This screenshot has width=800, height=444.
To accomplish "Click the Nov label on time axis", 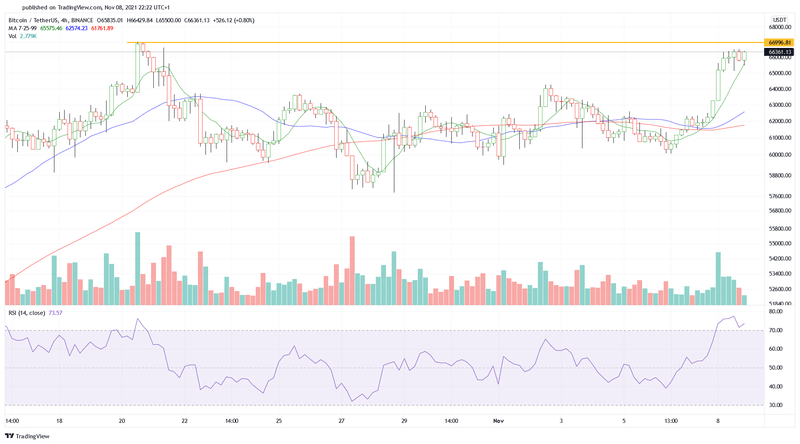I will pyautogui.click(x=498, y=421).
